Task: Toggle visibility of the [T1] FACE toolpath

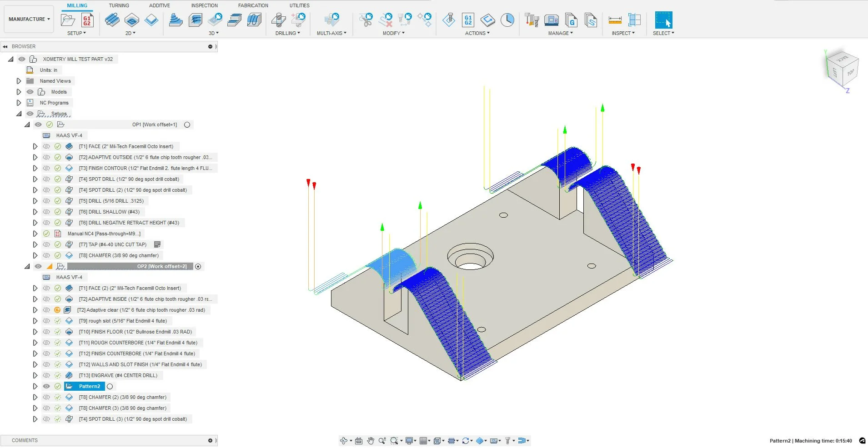Action: click(46, 146)
